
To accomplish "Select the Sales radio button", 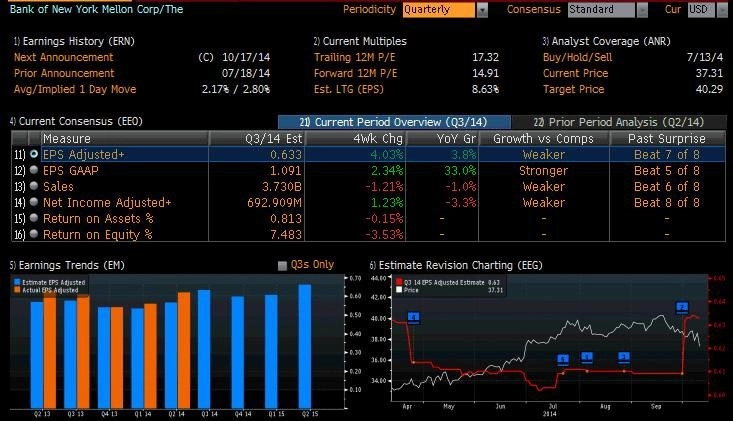I will click(34, 186).
